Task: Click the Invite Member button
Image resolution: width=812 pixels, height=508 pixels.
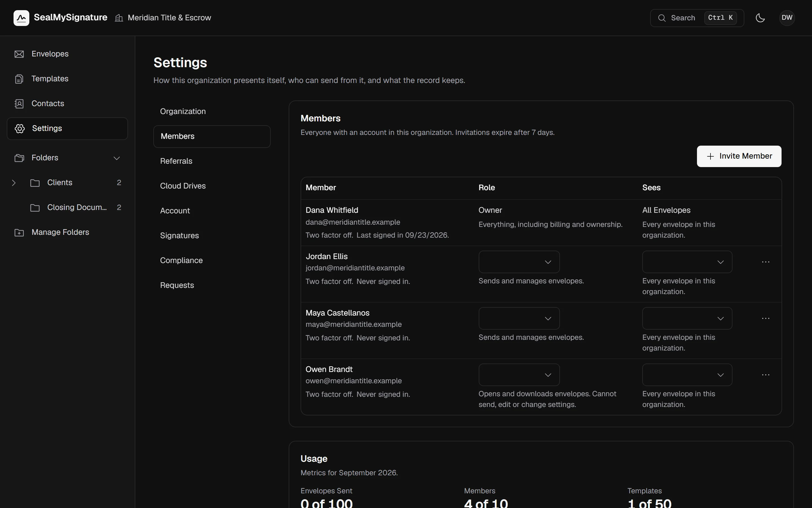Action: (739, 156)
